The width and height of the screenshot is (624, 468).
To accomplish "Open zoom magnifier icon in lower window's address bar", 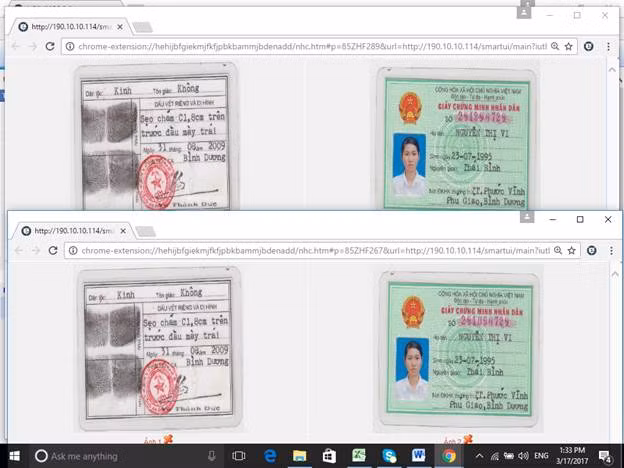I will click(x=558, y=251).
